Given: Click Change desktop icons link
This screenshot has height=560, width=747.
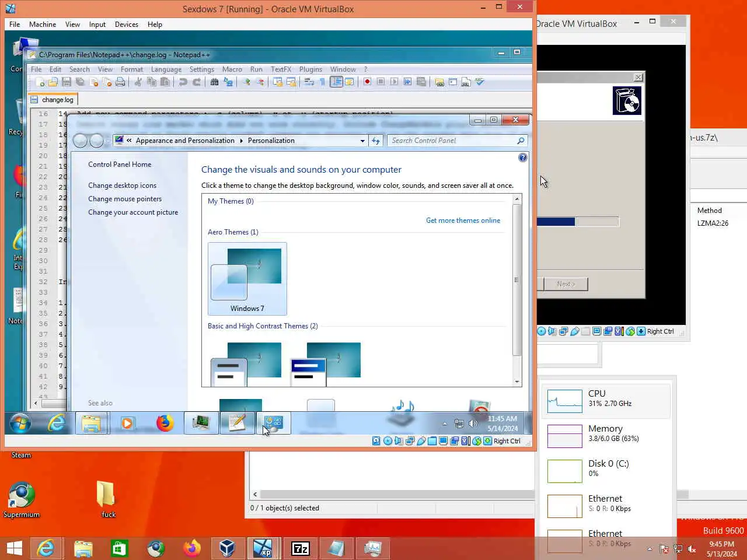Looking at the screenshot, I should (x=122, y=185).
